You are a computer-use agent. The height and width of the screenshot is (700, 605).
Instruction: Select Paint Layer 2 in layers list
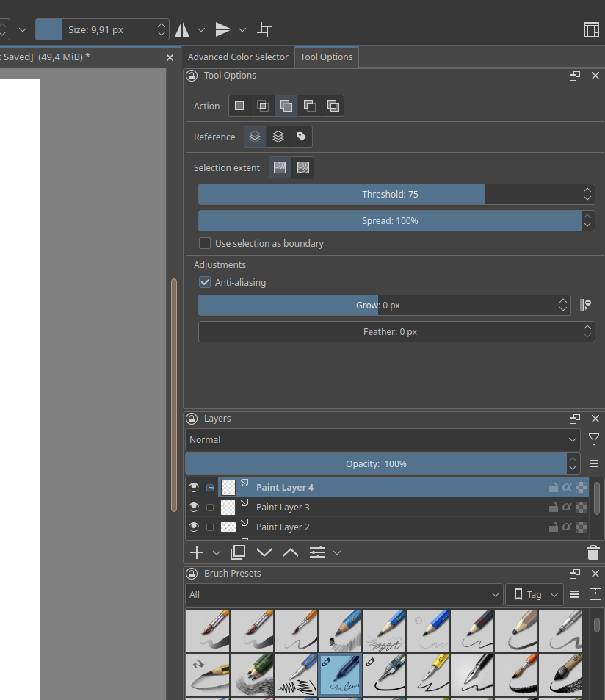(x=283, y=527)
